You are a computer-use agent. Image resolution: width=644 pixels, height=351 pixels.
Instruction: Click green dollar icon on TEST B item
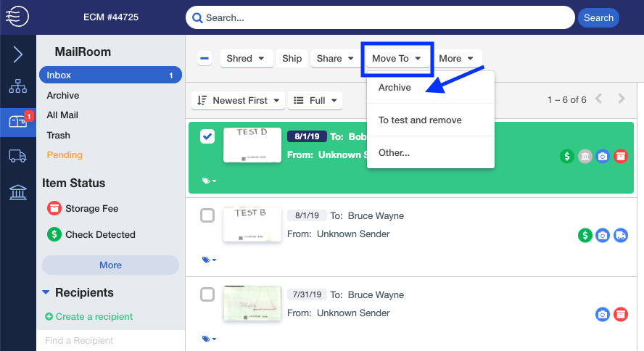click(x=585, y=235)
